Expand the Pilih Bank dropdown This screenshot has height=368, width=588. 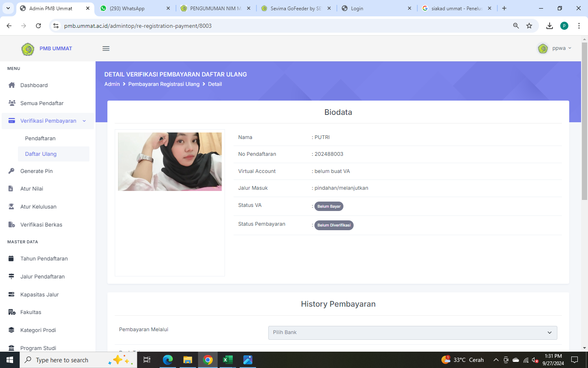click(412, 332)
